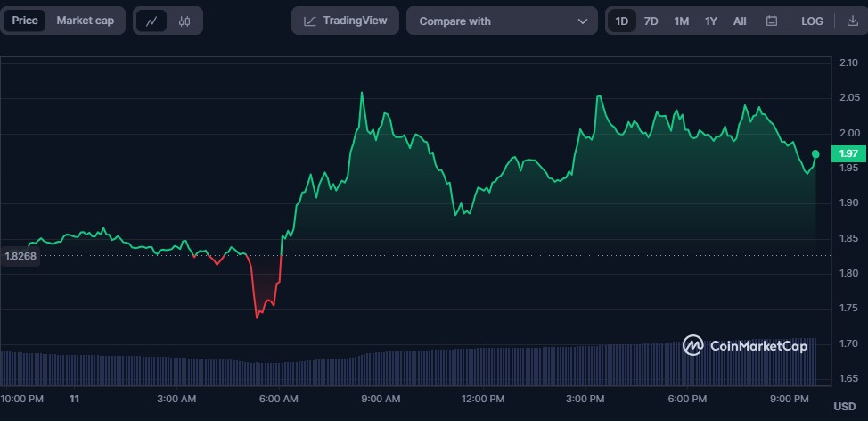868x421 pixels.
Task: Switch to line chart view
Action: 151,21
